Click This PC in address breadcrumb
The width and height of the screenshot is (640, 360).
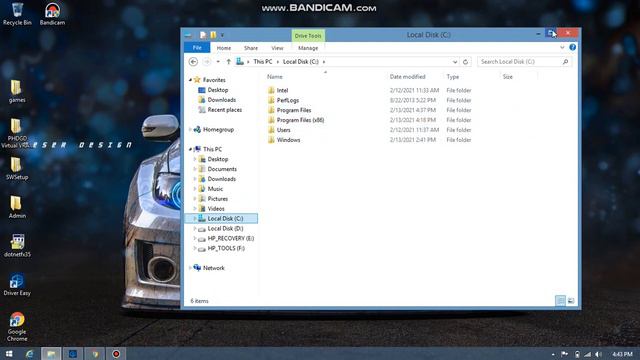pos(262,62)
